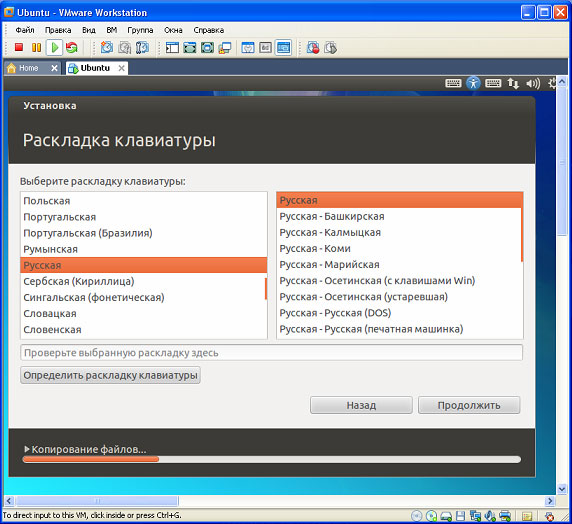Click the Appliance view toolbar icon
The width and height of the screenshot is (572, 524).
pos(265,47)
